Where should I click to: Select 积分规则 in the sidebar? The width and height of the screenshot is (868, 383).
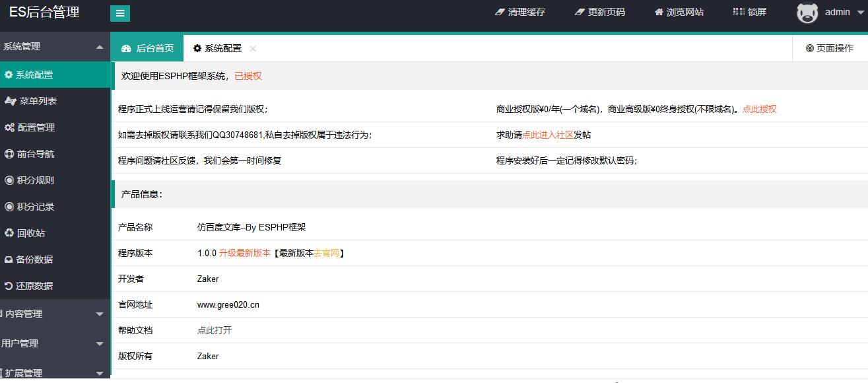pos(35,180)
